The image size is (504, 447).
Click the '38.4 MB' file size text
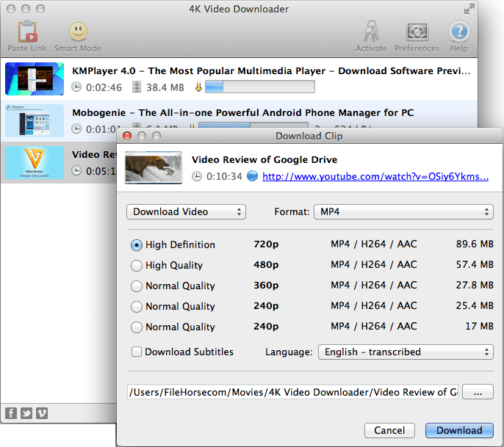[x=165, y=87]
